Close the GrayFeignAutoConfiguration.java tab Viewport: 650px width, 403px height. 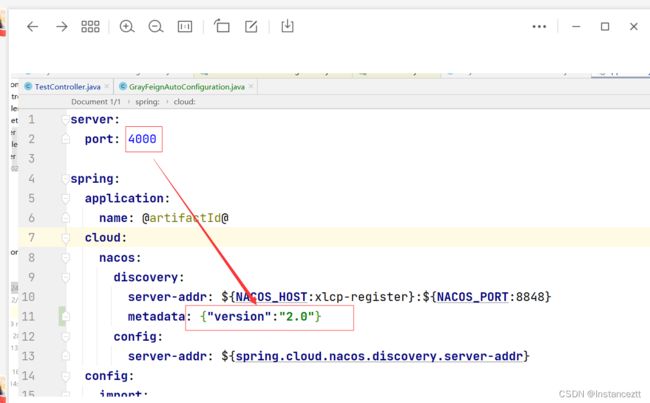point(251,86)
